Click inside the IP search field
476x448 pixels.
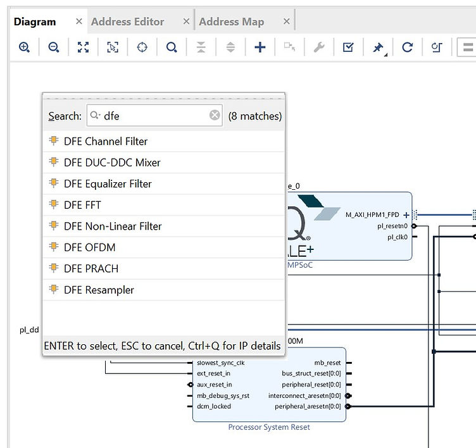(154, 115)
